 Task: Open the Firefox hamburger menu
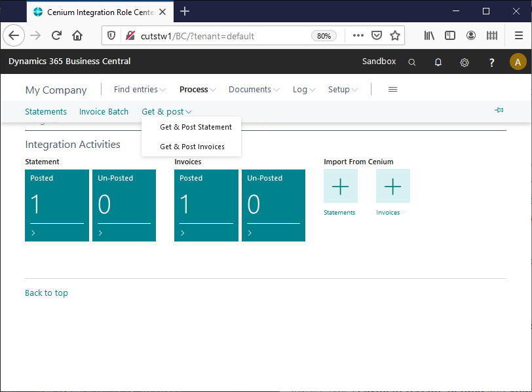pos(519,35)
